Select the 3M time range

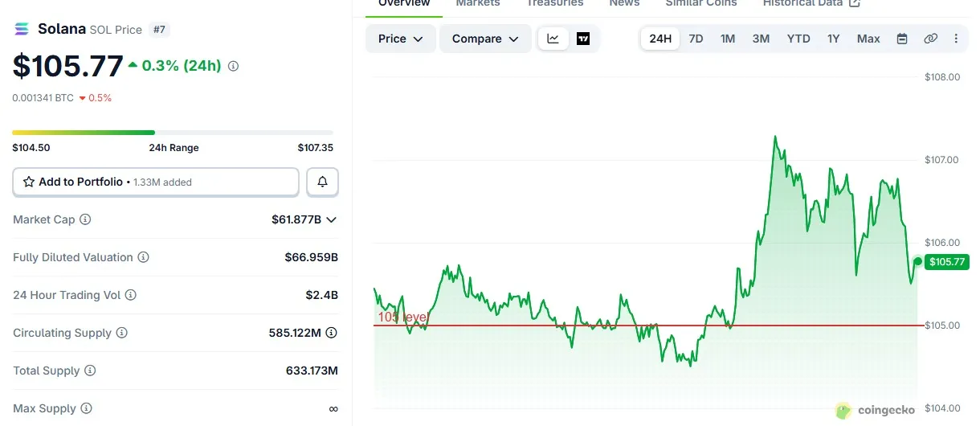761,39
